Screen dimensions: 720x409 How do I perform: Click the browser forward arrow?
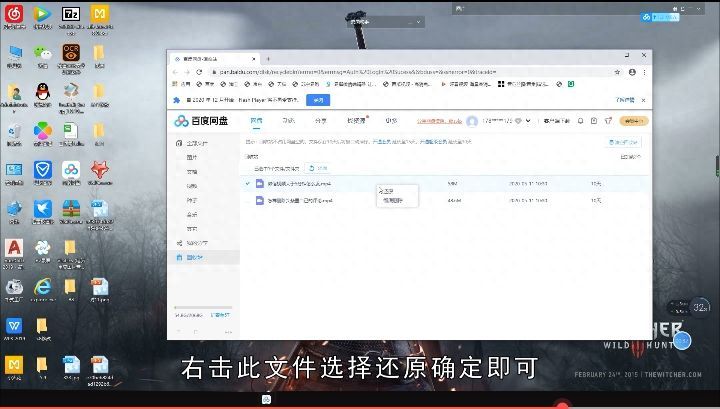(x=187, y=72)
